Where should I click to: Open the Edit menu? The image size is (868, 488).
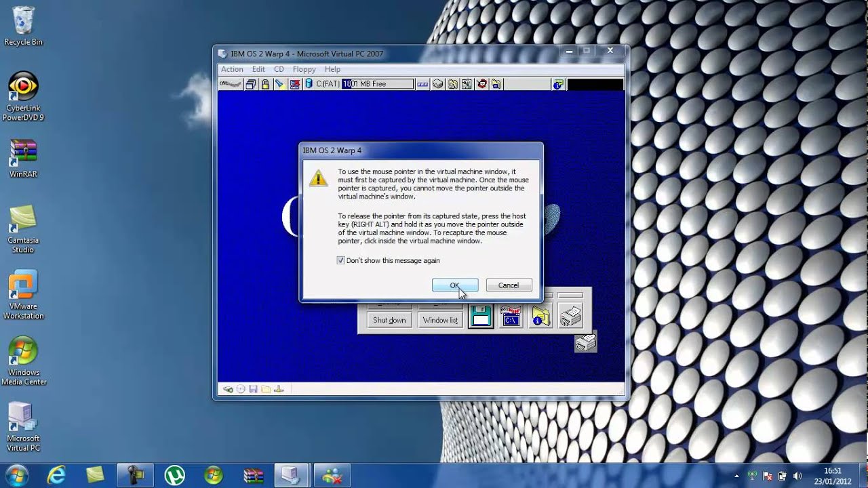point(258,69)
